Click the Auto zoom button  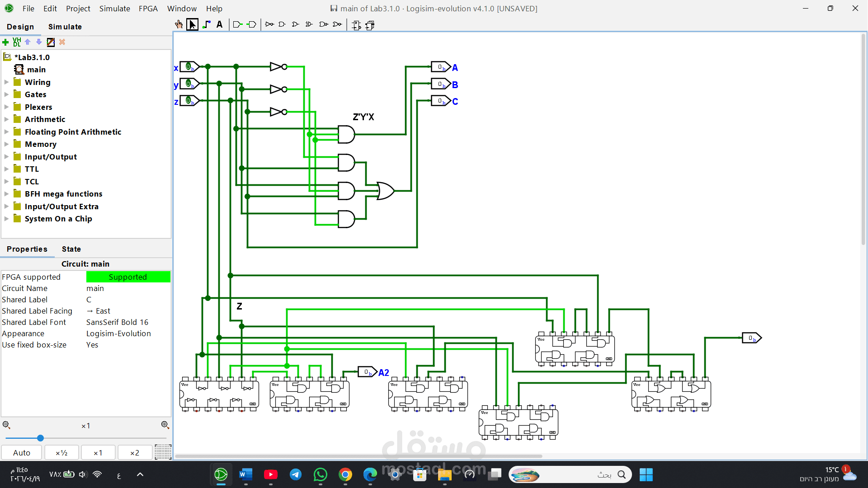pyautogui.click(x=22, y=453)
